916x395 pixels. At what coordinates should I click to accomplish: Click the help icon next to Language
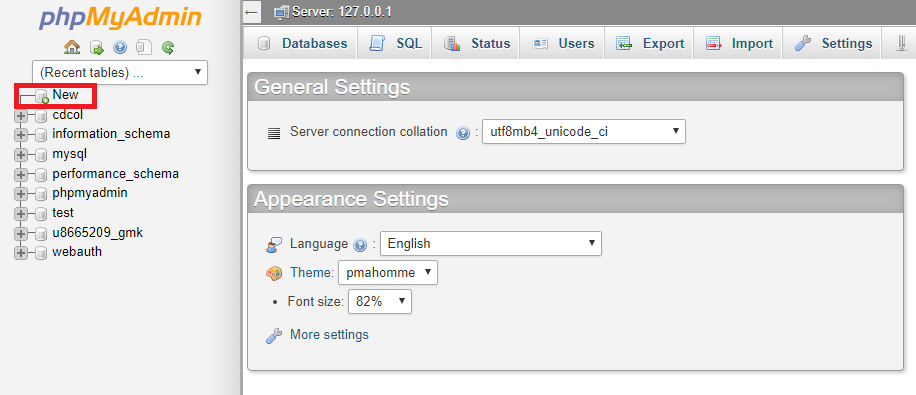(360, 245)
